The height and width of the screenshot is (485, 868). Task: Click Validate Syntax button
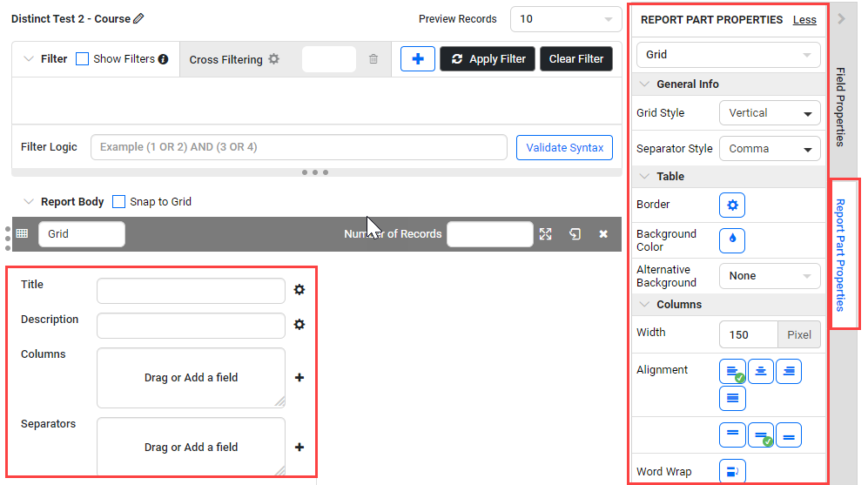[565, 147]
